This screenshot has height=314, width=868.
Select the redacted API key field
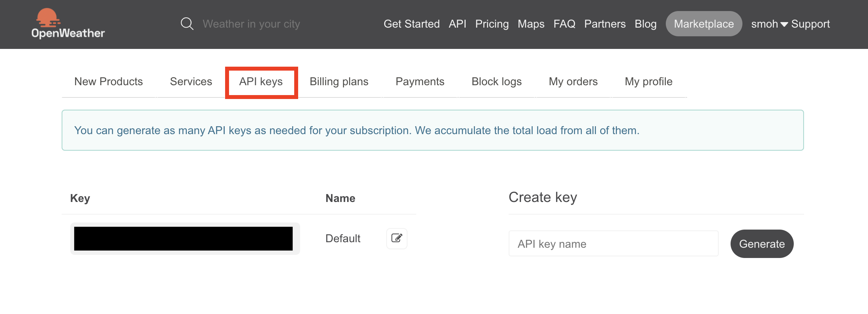[185, 239]
